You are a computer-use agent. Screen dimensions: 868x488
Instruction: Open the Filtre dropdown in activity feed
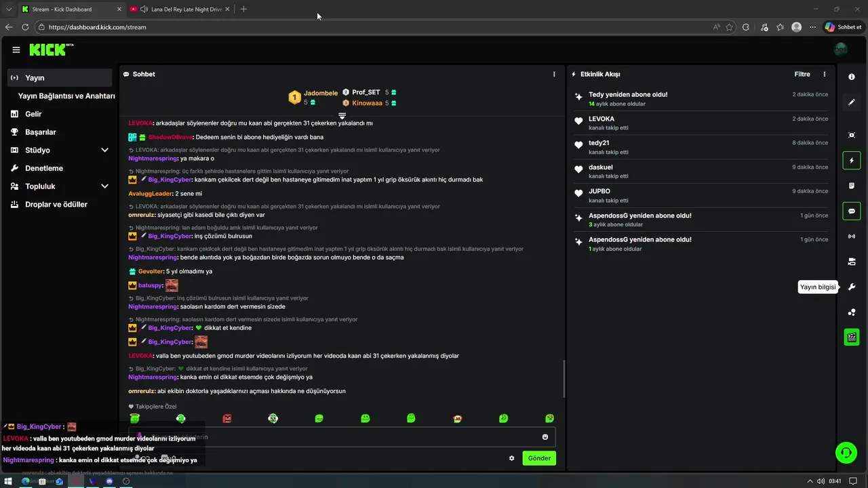[x=802, y=74]
